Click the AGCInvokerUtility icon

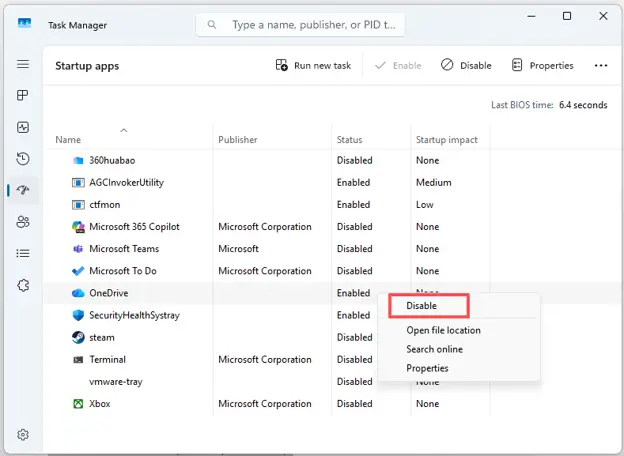click(78, 183)
